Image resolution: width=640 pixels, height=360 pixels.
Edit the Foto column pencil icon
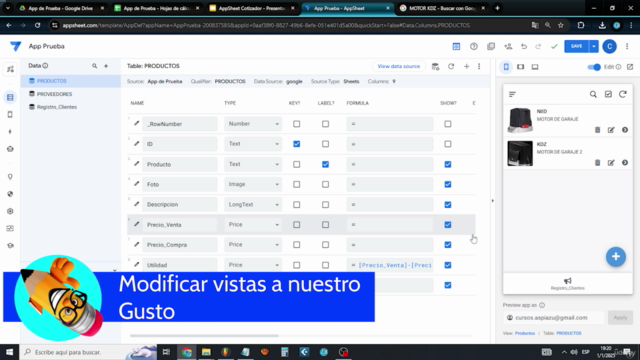pyautogui.click(x=136, y=184)
